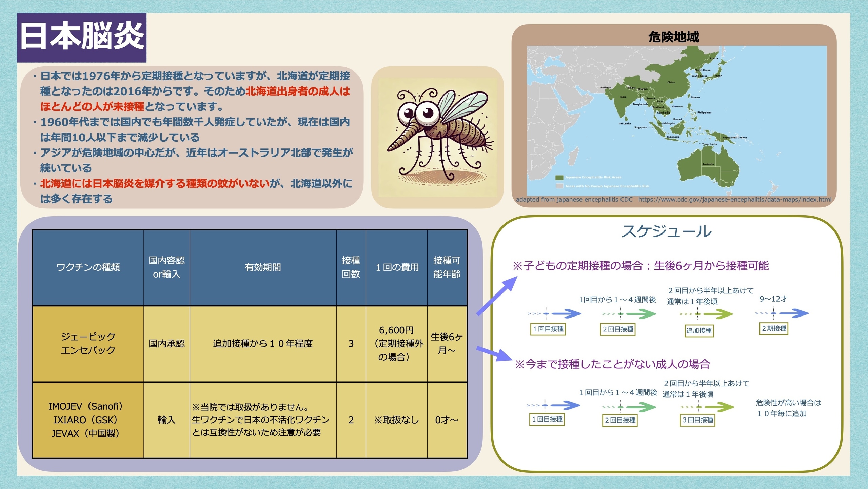This screenshot has width=868, height=489.
Task: Click the 2期接種 box in schedule
Action: tap(774, 329)
